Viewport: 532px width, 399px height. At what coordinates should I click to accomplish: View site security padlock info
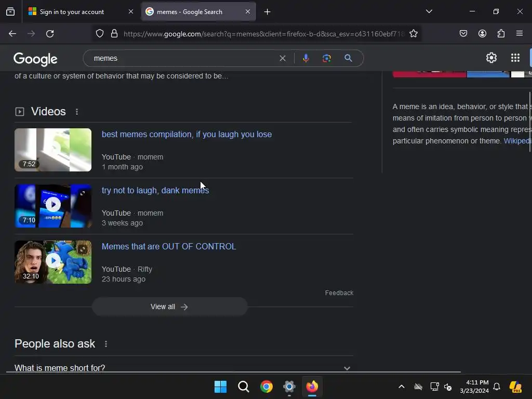pyautogui.click(x=114, y=34)
